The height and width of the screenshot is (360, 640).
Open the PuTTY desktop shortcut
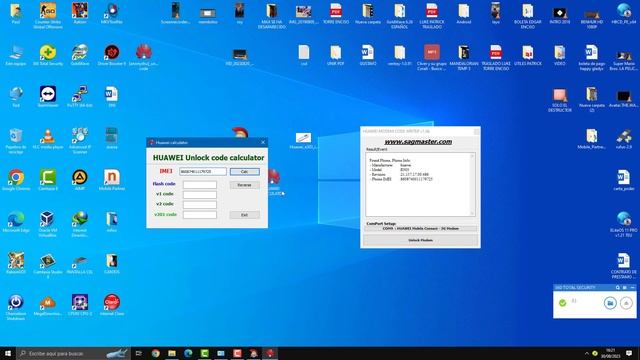80,97
